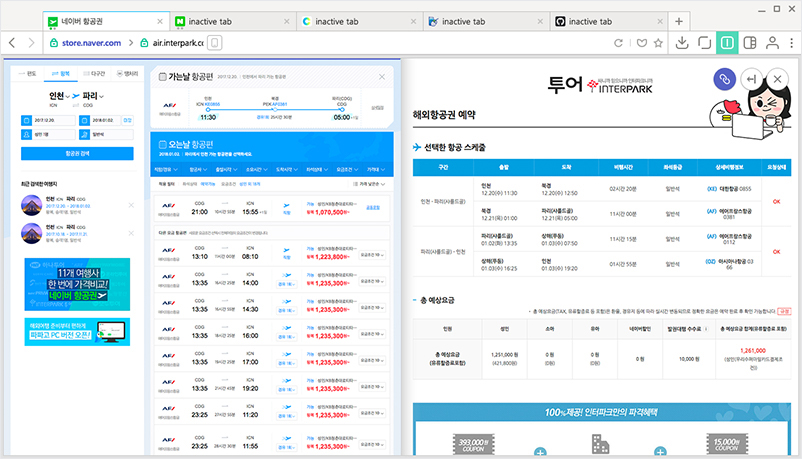Viewport: 802px width, 459px height.
Task: Open the browser three-dot menu
Action: coord(792,43)
